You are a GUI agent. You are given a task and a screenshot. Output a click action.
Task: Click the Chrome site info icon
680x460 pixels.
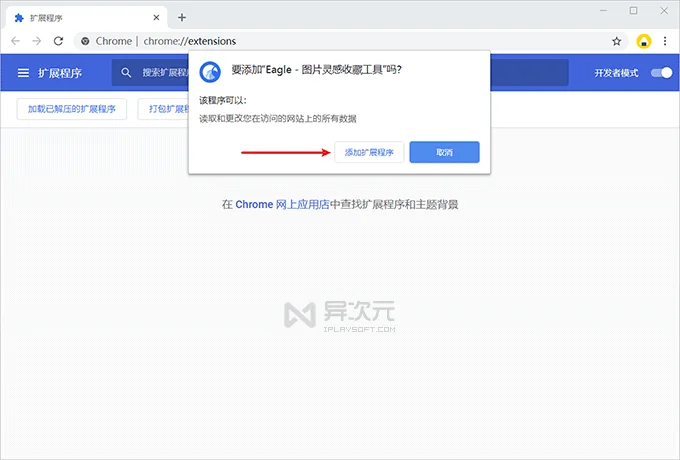click(85, 41)
